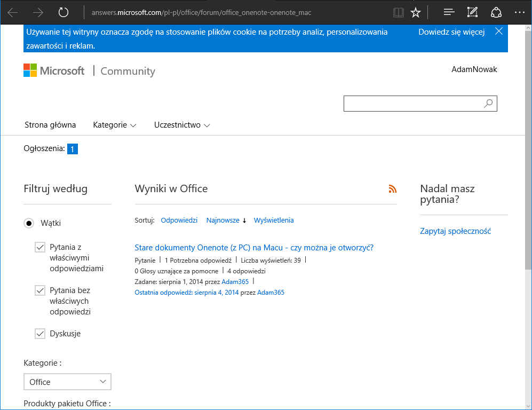Image resolution: width=532 pixels, height=410 pixels.
Task: Click the search magnifier icon
Action: [488, 104]
